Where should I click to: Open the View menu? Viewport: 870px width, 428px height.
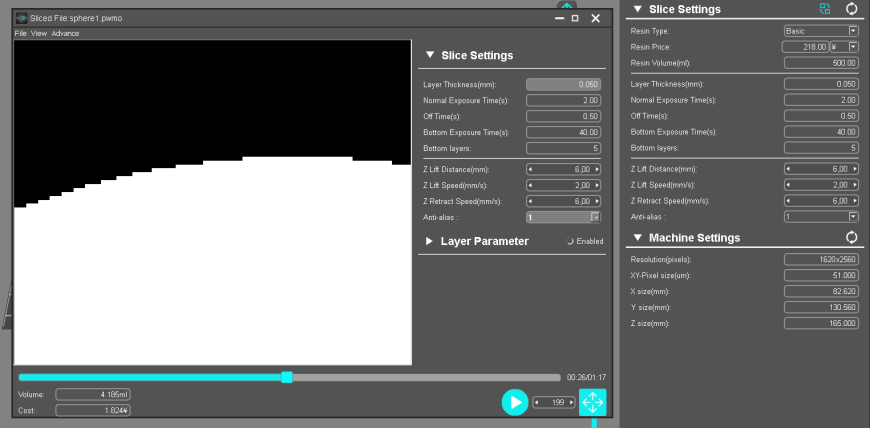coord(39,33)
